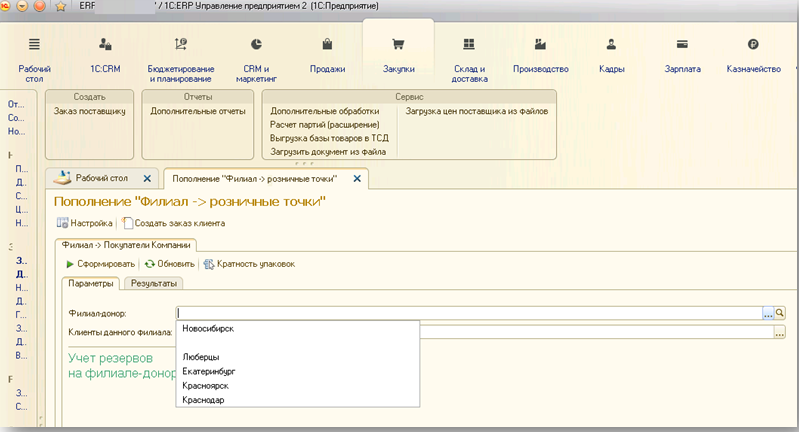Open selection dots button for Клиенты данного филиала
This screenshot has height=432, width=799.
tap(780, 333)
